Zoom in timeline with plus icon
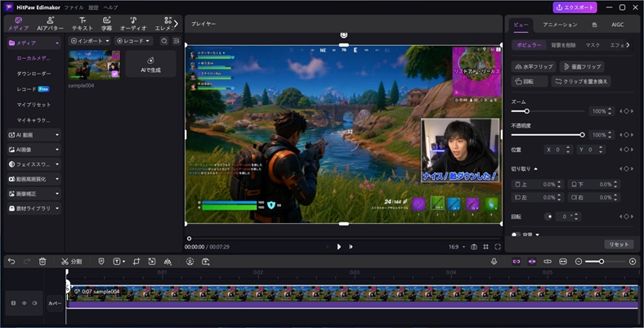The width and height of the screenshot is (644, 328). click(633, 262)
